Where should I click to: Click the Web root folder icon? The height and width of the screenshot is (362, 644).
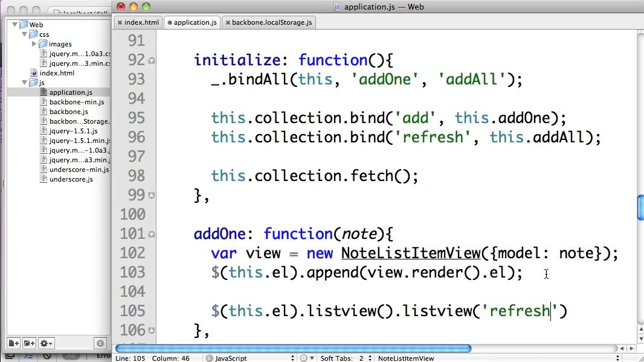[24, 24]
